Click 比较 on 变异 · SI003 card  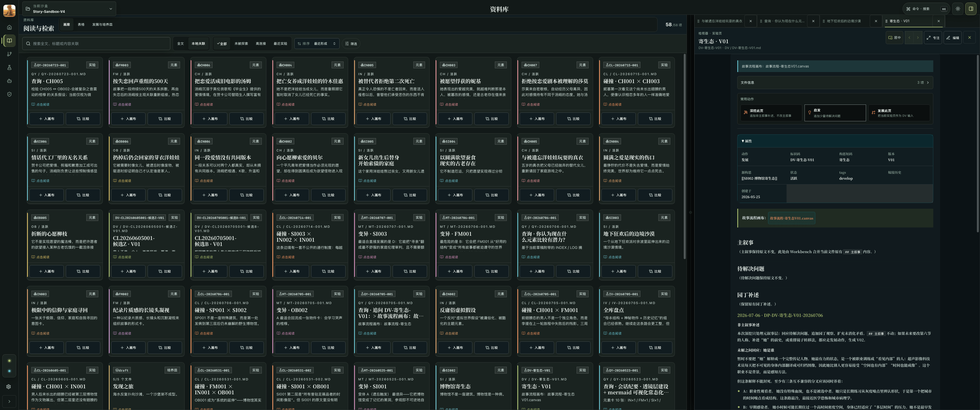coord(410,271)
